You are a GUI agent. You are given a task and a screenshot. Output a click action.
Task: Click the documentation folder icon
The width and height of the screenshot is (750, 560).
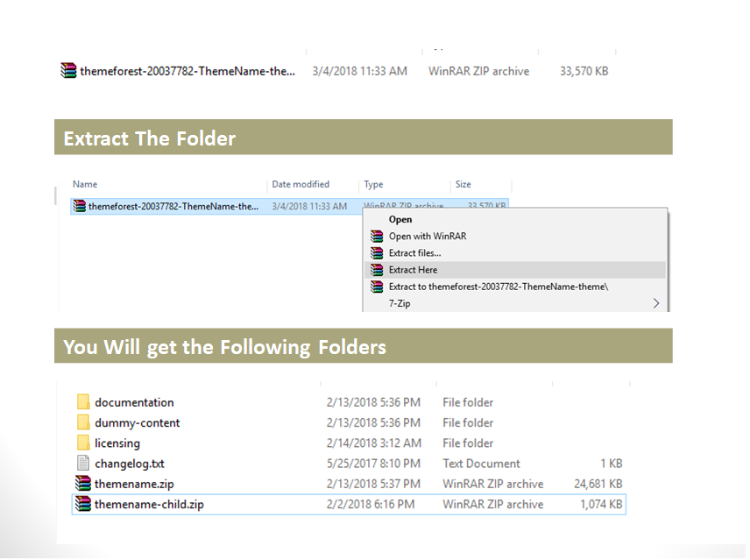point(83,402)
